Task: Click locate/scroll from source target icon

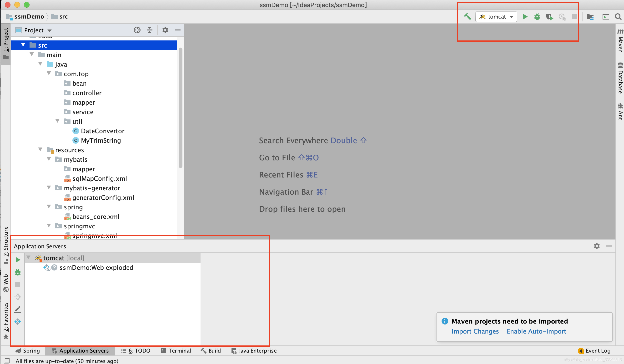Action: pos(137,30)
